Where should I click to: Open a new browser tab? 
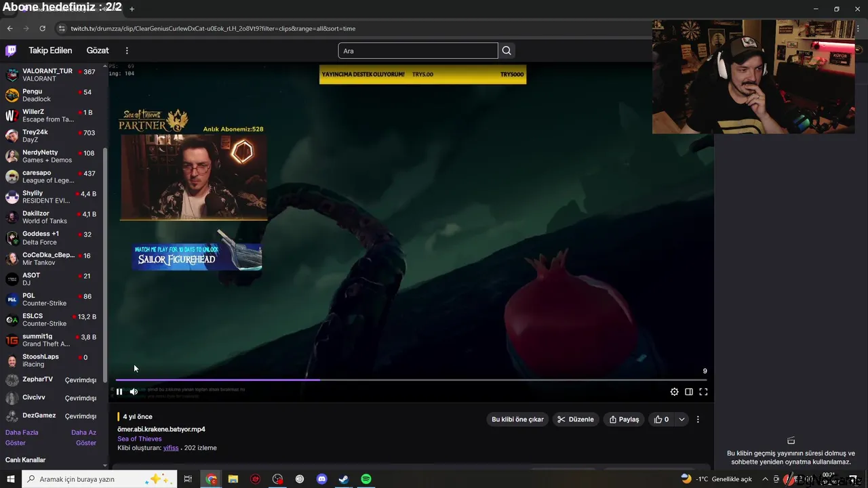click(132, 9)
